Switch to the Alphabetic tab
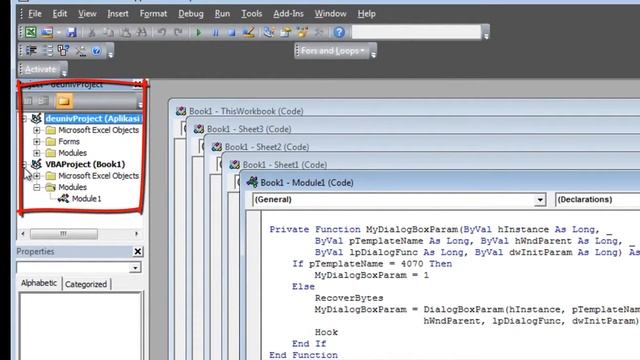The height and width of the screenshot is (360, 640). point(39,283)
